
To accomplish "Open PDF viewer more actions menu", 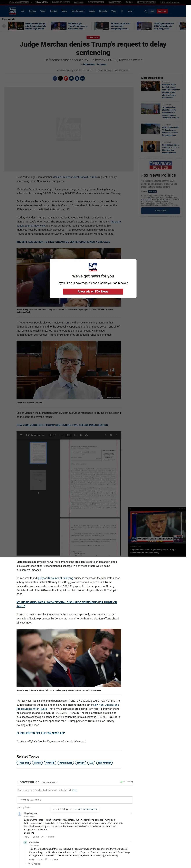I will pyautogui.click(x=116, y=435).
